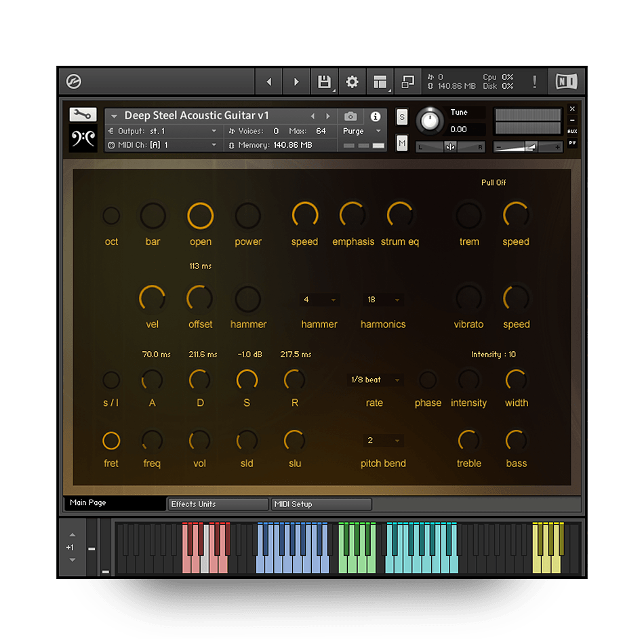
Task: Click the offset knob
Action: [200, 298]
